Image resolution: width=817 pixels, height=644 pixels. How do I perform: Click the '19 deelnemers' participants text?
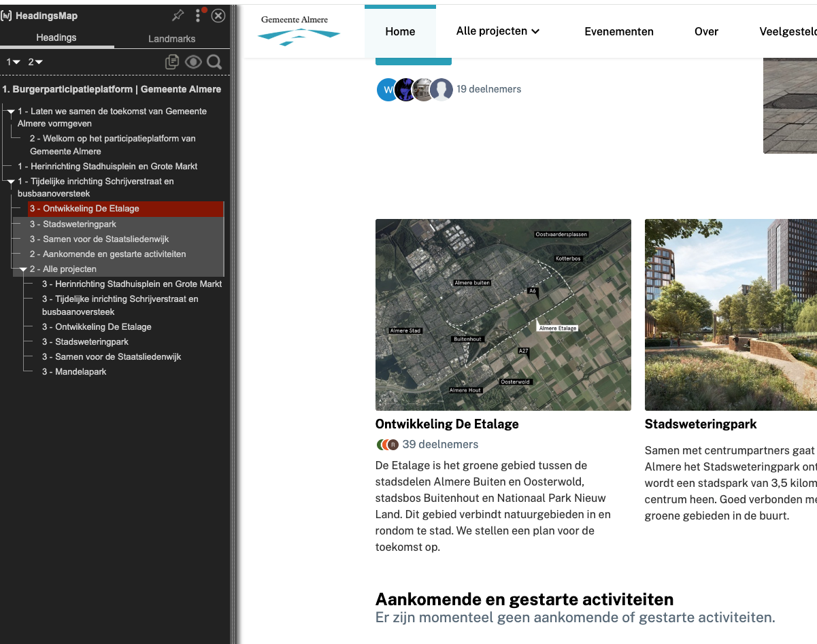pos(489,89)
